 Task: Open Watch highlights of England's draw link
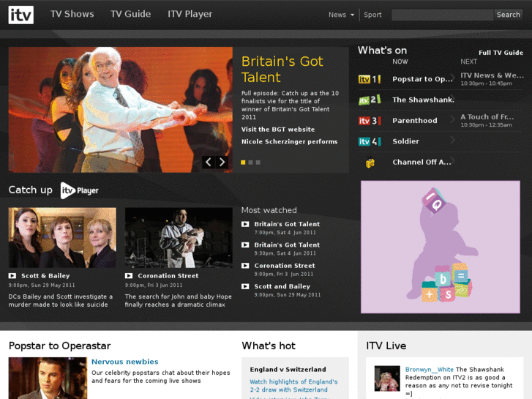[x=293, y=386]
